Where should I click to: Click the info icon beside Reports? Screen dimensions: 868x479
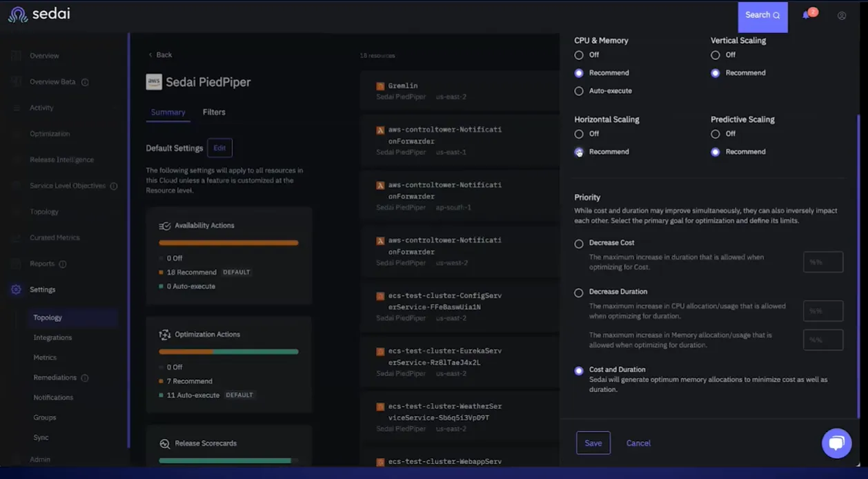[63, 264]
